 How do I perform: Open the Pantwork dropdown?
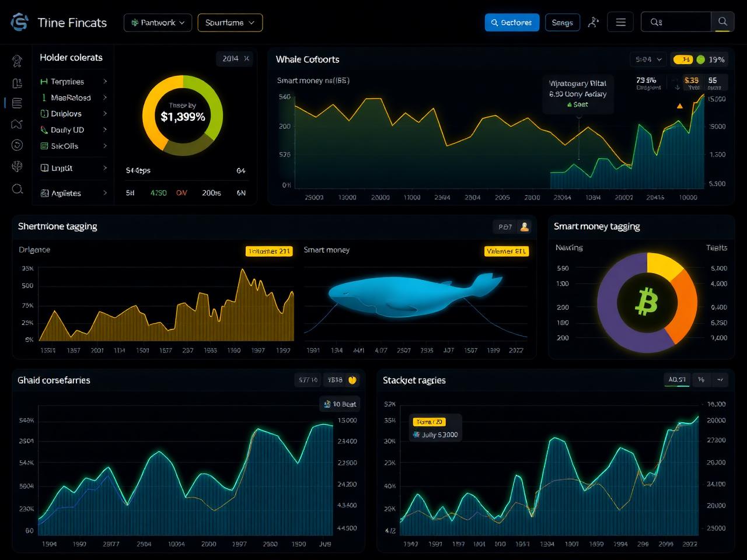click(x=158, y=23)
